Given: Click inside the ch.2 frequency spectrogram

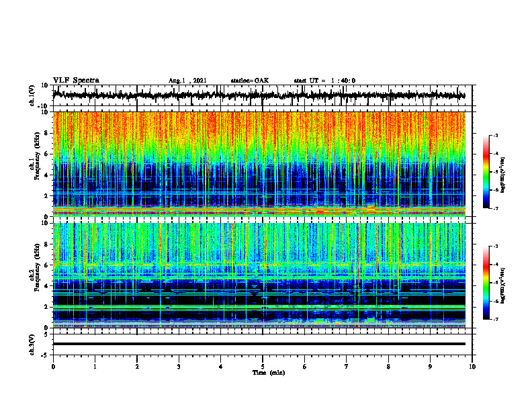Looking at the screenshot, I should [x=259, y=275].
